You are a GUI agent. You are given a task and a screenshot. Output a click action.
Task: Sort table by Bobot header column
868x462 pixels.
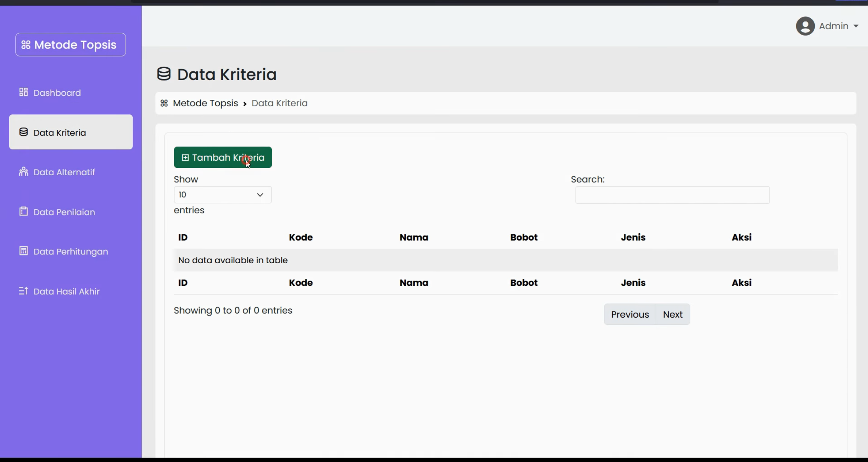coord(524,237)
